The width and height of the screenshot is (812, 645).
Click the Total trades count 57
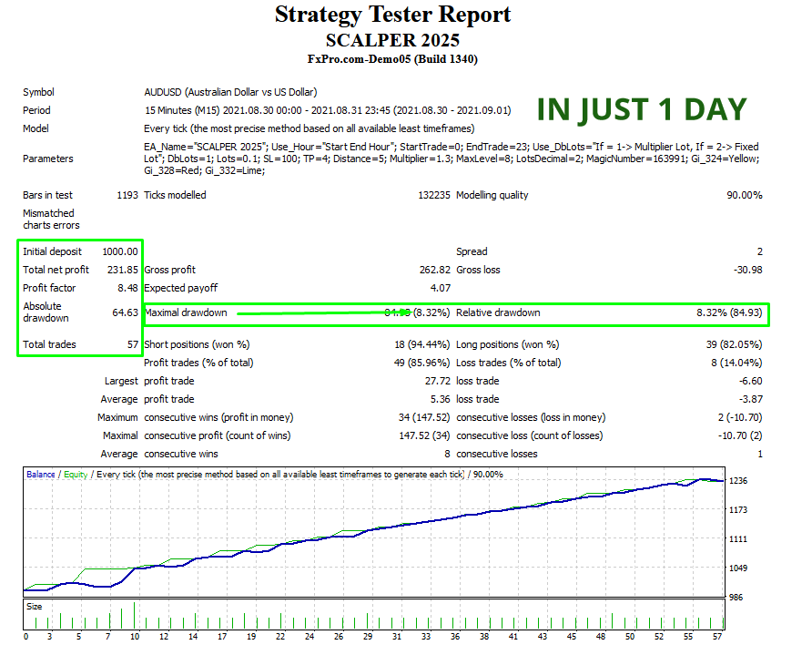[x=131, y=344]
